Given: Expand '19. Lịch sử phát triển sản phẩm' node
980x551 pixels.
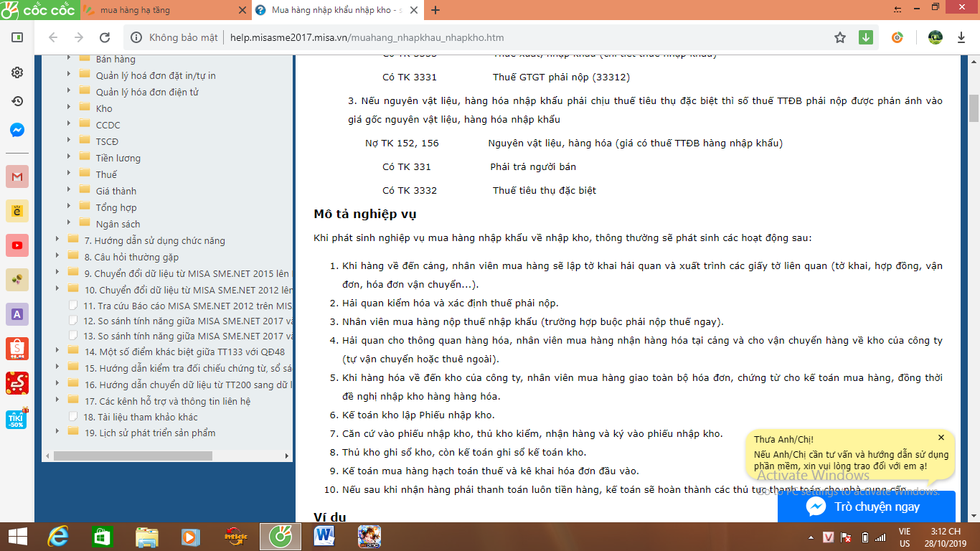Looking at the screenshot, I should tap(57, 432).
